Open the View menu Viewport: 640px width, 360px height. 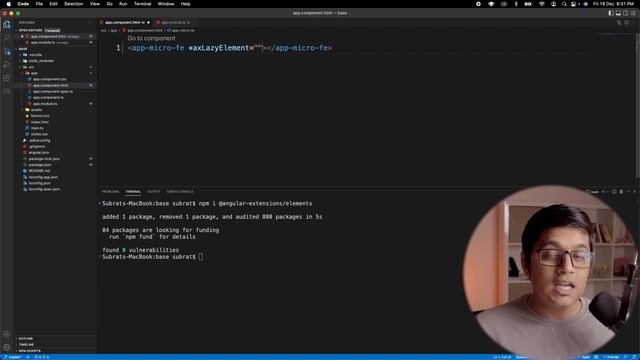tap(95, 4)
